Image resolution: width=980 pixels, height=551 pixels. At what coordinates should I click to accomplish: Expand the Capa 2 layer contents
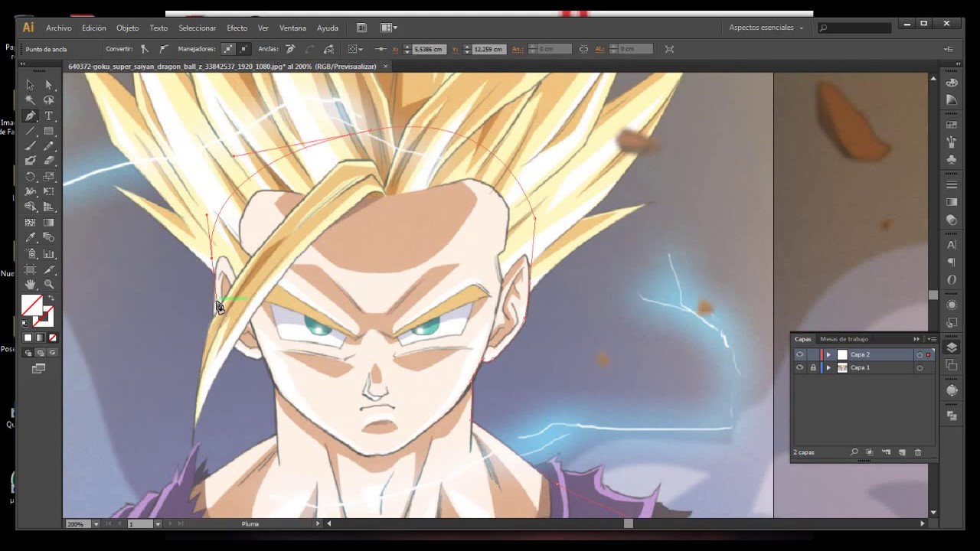[x=828, y=354]
